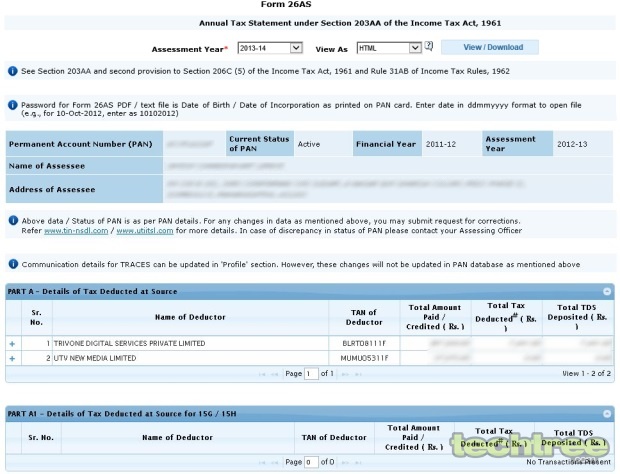The height and width of the screenshot is (474, 620).
Task: Click the Form 26AS page title
Action: [286, 4]
